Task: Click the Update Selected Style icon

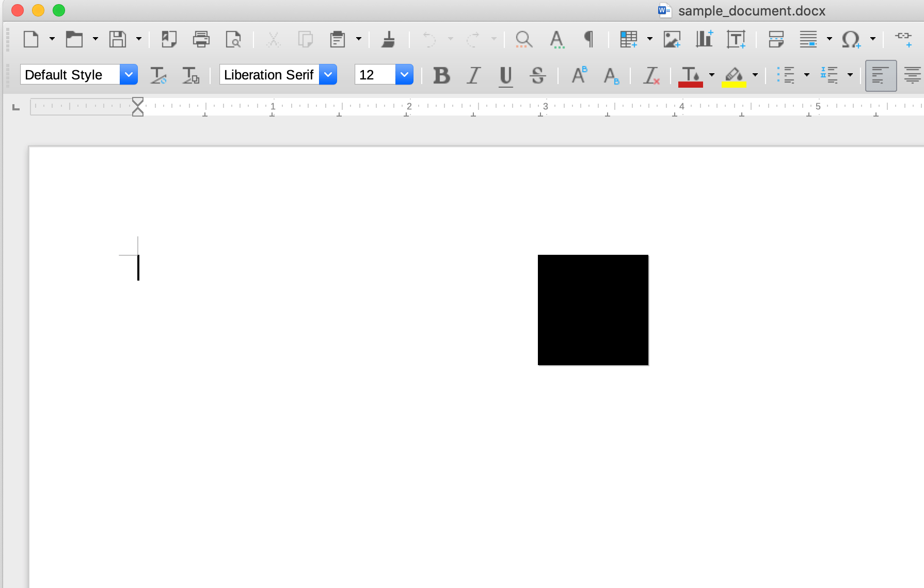Action: tap(158, 75)
